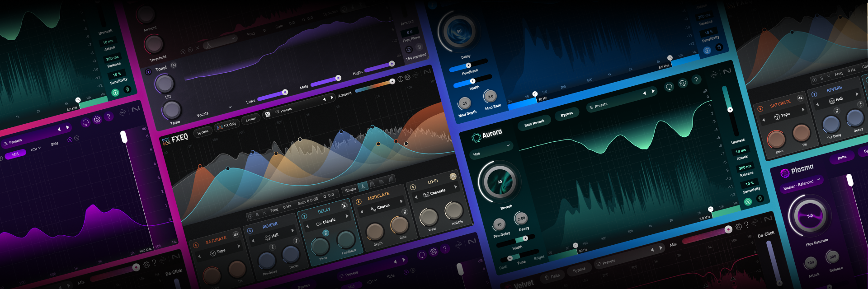Toggle the green Unmask power button in Aurora
Viewport: 868px width, 289px height.
(x=748, y=201)
